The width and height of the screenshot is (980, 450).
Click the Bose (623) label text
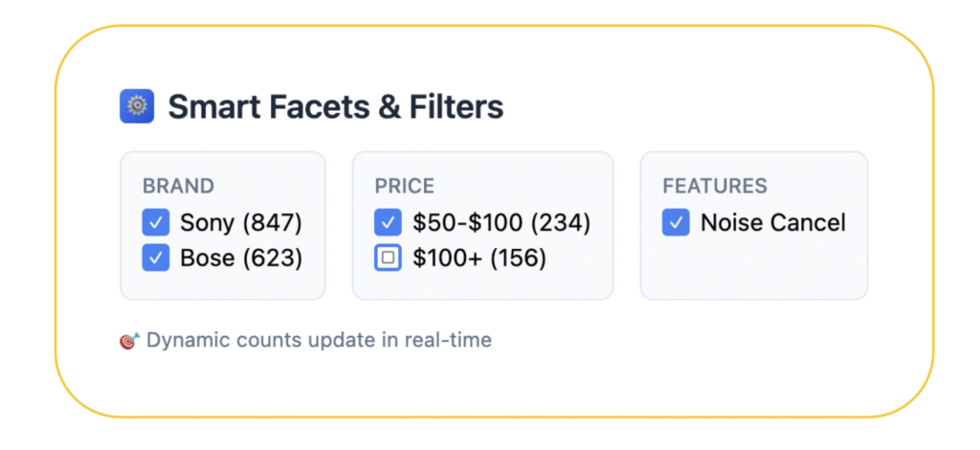click(x=241, y=258)
